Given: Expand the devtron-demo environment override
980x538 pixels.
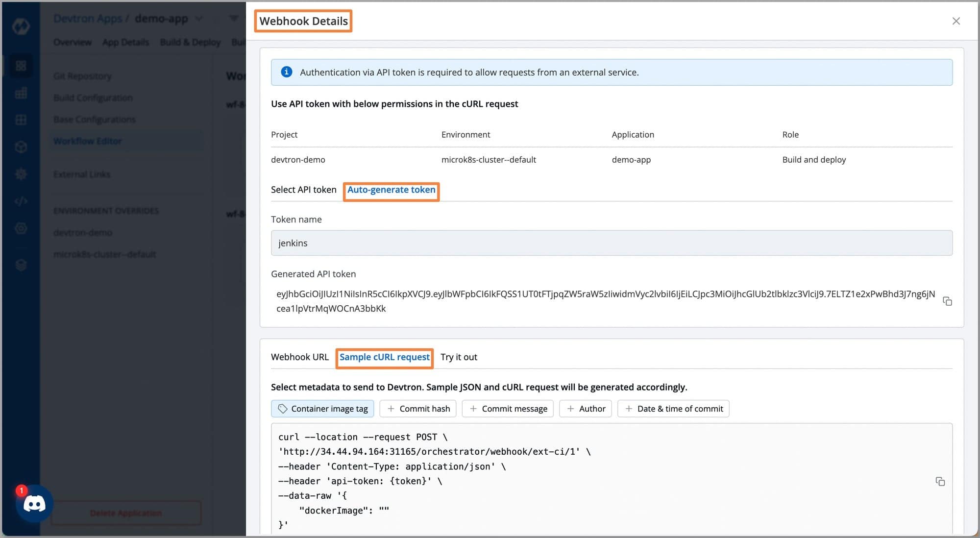Looking at the screenshot, I should pyautogui.click(x=82, y=232).
